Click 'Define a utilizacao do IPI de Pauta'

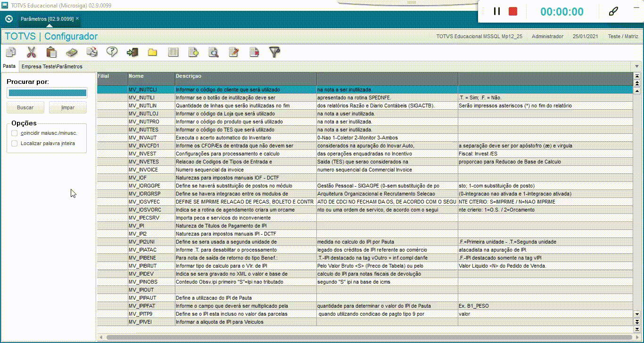(x=214, y=298)
